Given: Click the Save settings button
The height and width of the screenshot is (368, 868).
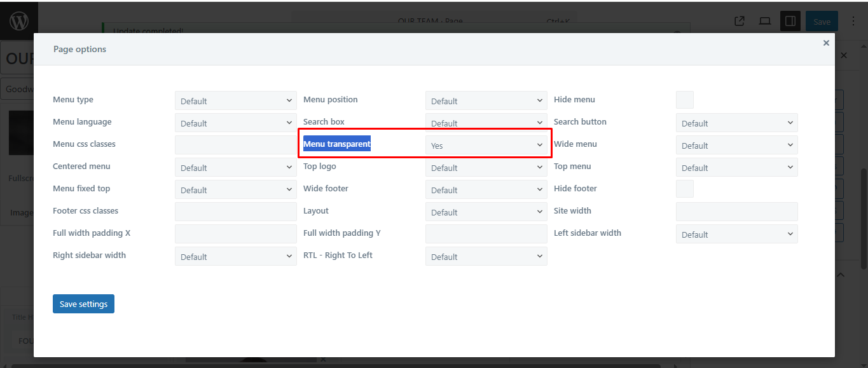Looking at the screenshot, I should point(83,304).
